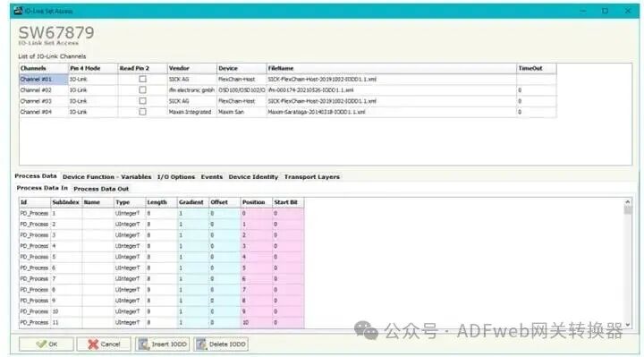Click the app icon in the title bar
The image size is (644, 357).
(18, 11)
